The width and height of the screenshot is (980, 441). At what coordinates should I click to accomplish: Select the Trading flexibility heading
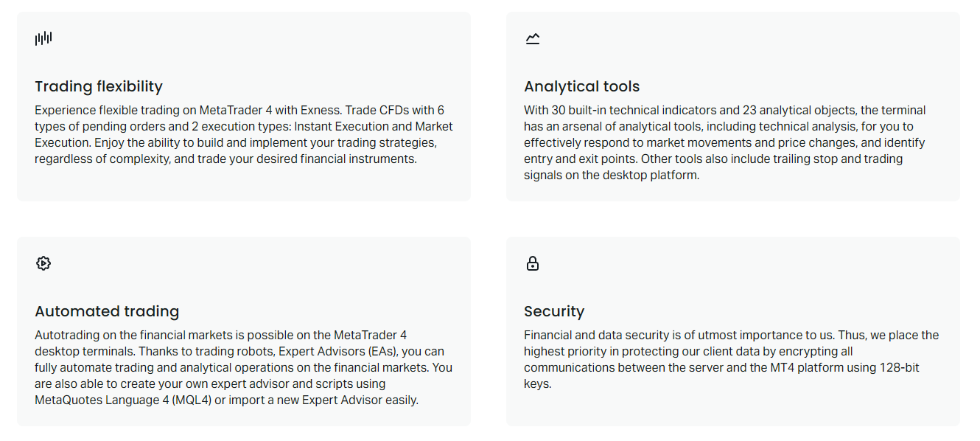(99, 86)
